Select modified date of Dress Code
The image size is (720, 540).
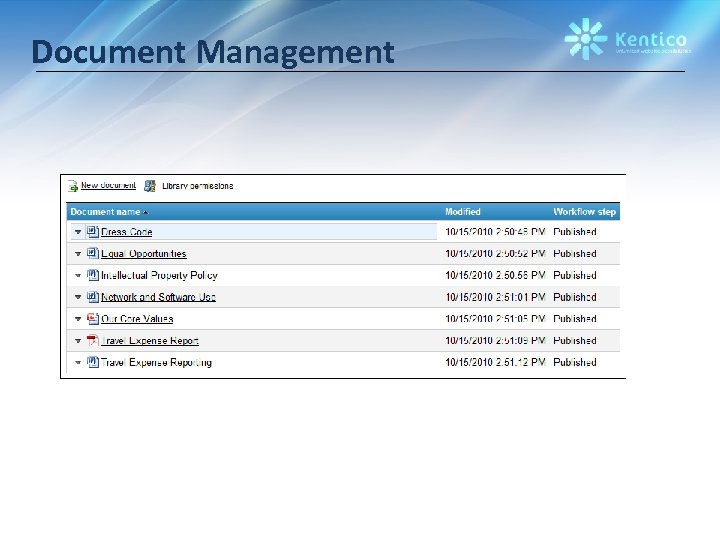pyautogui.click(x=495, y=232)
